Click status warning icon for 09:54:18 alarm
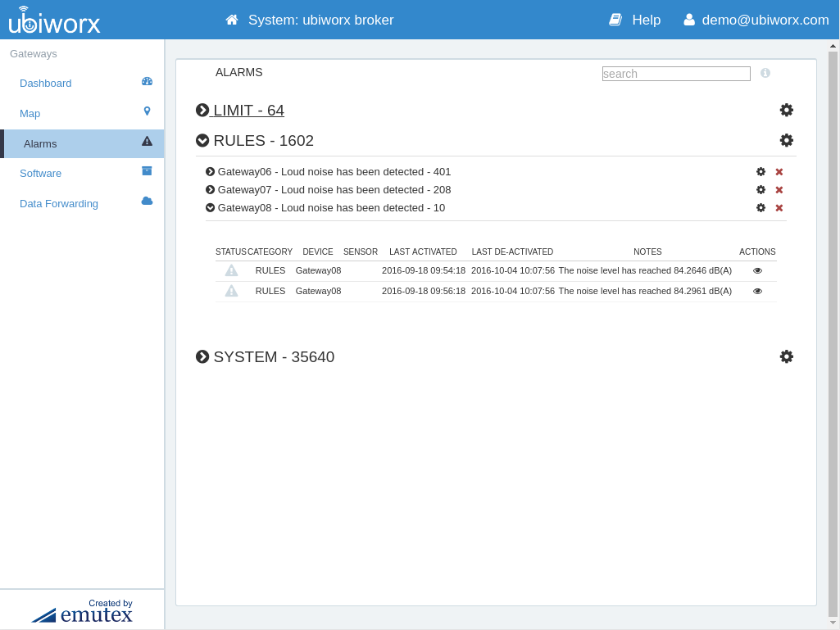The width and height of the screenshot is (840, 630). (x=231, y=270)
